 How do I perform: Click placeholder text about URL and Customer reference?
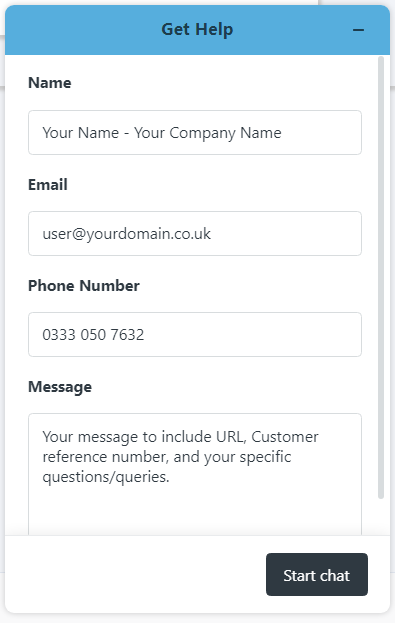(180, 457)
